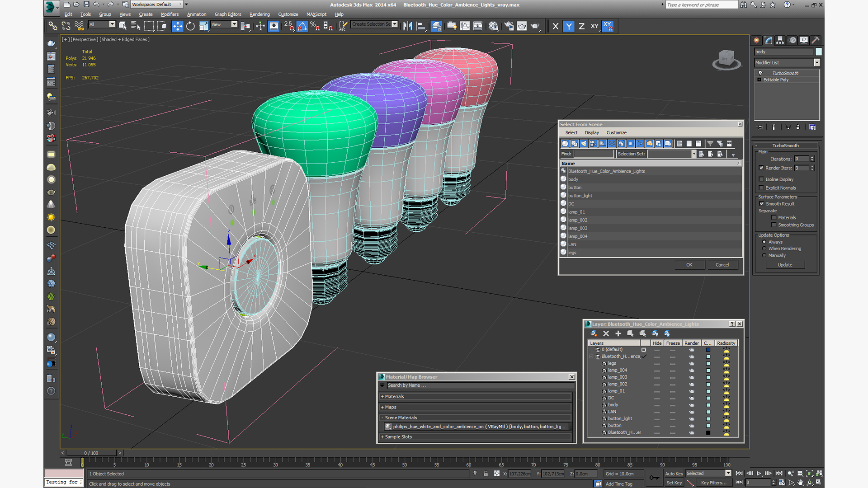
Task: Open the Edit menu
Action: pos(68,14)
